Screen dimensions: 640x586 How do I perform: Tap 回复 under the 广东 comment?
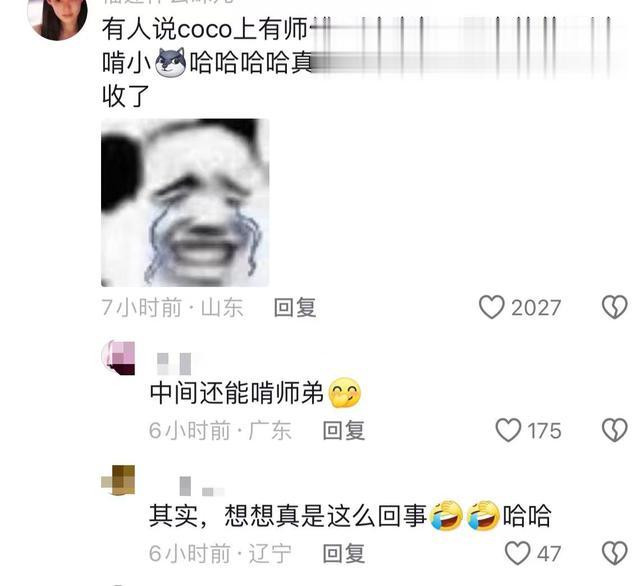coord(344,431)
